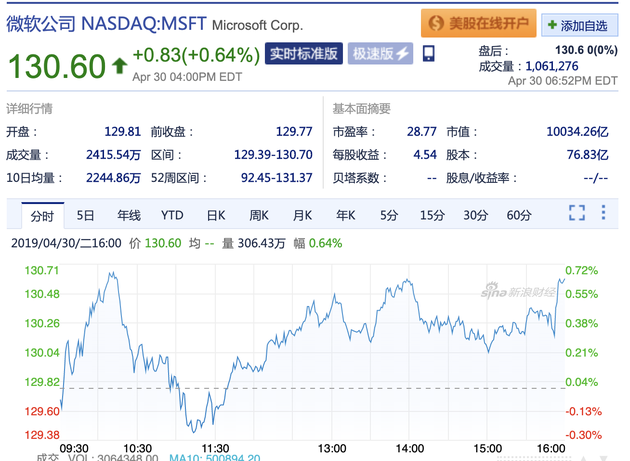Click the 16:00 time axis label
The image size is (630, 461).
tap(551, 449)
